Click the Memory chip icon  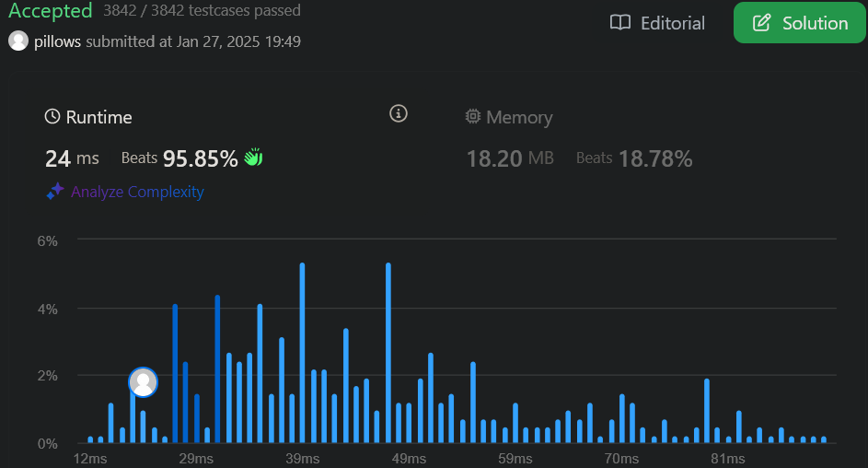(473, 116)
